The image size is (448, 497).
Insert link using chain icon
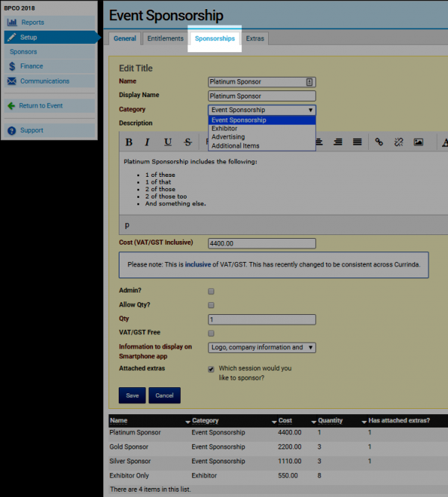[379, 142]
